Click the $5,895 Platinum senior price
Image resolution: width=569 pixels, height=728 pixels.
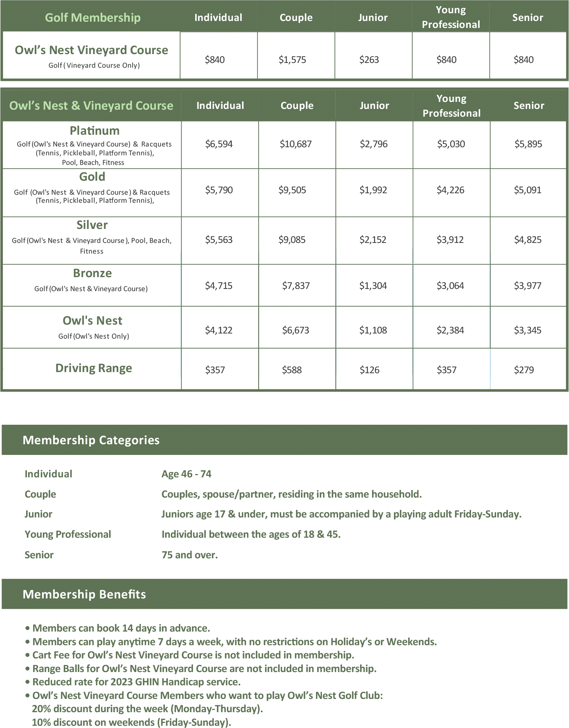[x=528, y=144]
